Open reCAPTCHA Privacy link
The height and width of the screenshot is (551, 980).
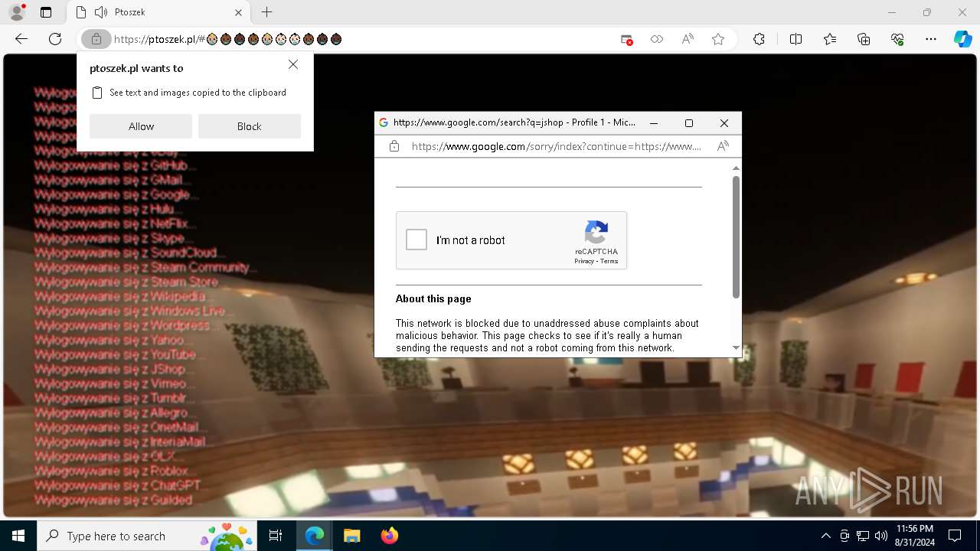point(584,262)
